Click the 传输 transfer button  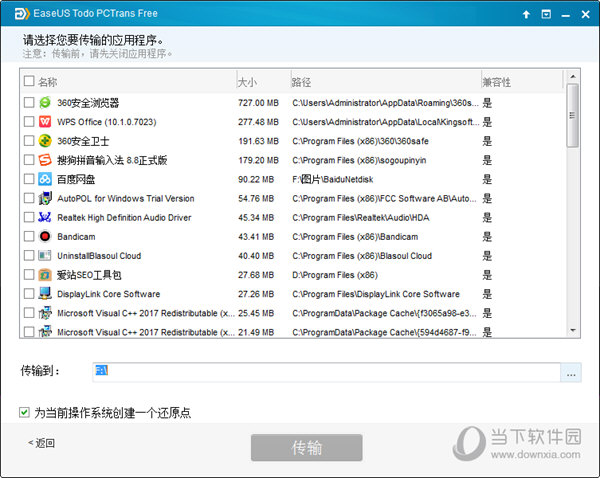click(307, 447)
